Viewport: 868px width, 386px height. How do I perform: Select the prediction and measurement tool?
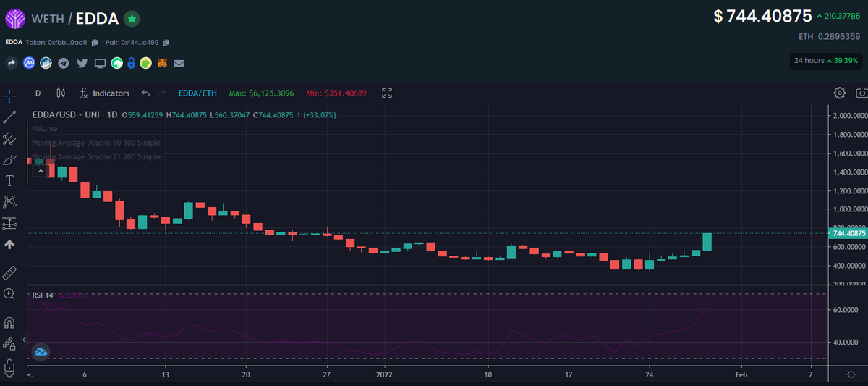coord(10,222)
